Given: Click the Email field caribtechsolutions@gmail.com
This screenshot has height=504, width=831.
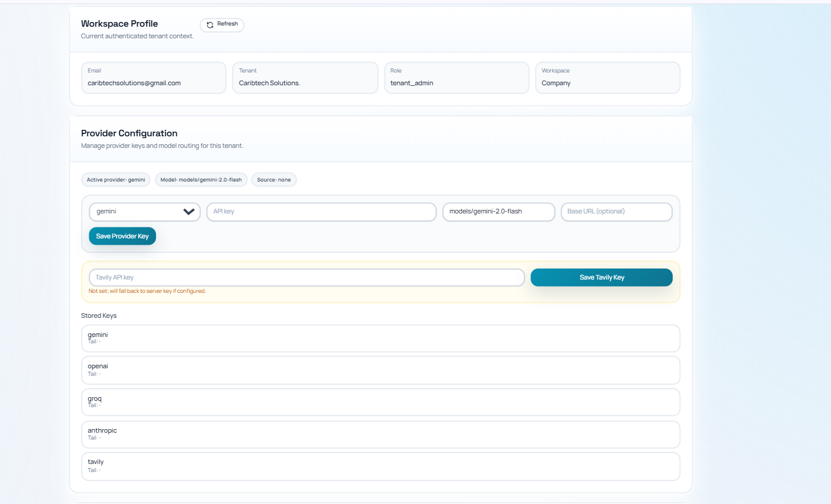Looking at the screenshot, I should click(154, 78).
